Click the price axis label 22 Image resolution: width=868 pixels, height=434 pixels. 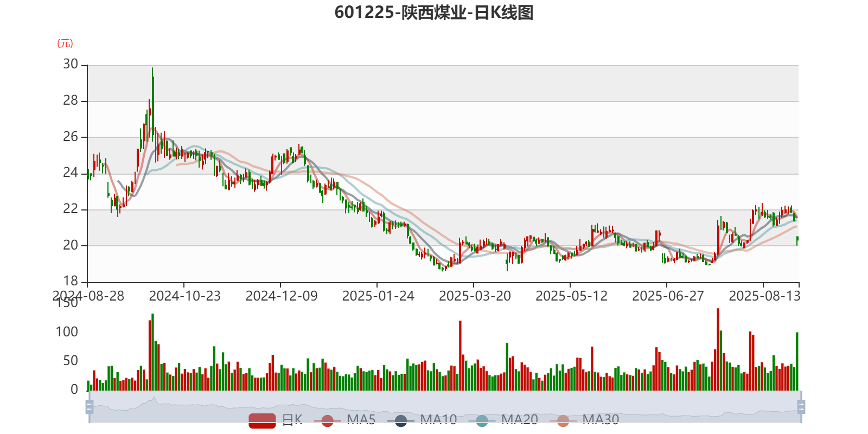71,209
